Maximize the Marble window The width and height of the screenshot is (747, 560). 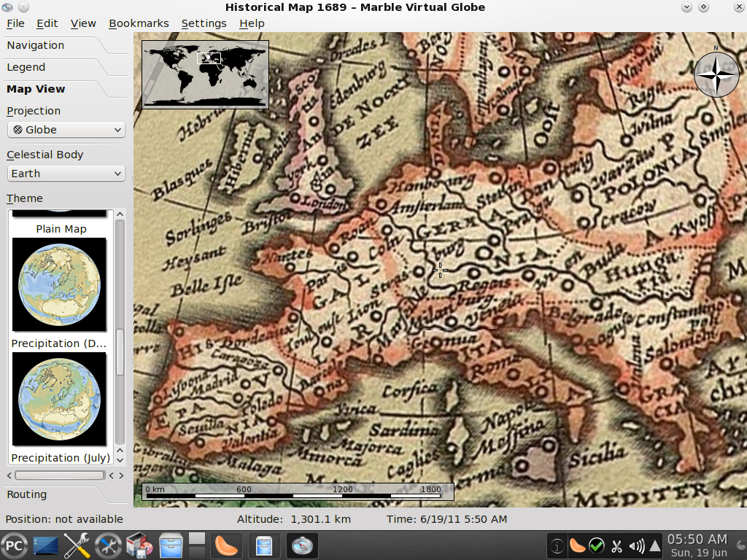coord(704,7)
